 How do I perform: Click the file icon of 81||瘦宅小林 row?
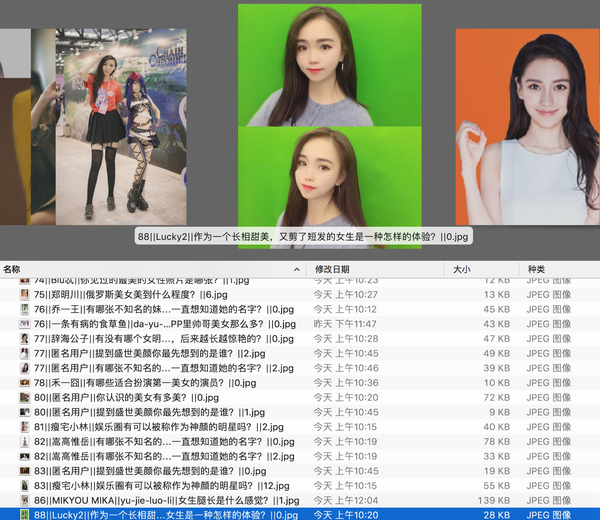click(24, 427)
